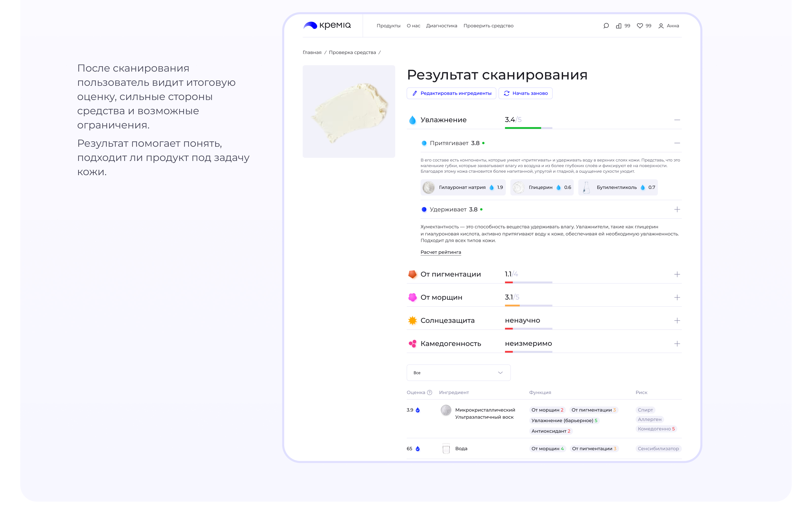
Task: Open the О нас menu item
Action: [x=413, y=26]
